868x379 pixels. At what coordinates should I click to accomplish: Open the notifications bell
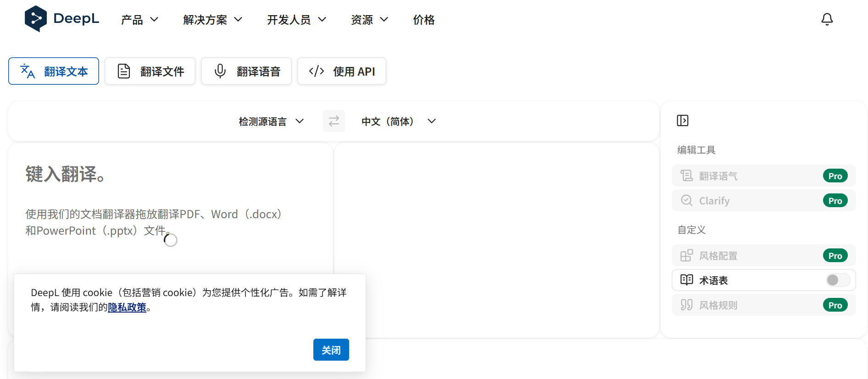827,19
